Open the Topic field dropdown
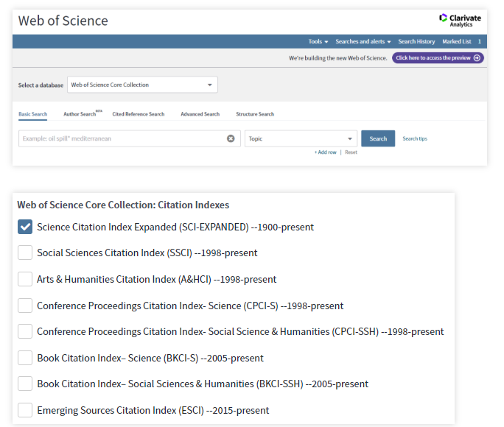 [301, 138]
